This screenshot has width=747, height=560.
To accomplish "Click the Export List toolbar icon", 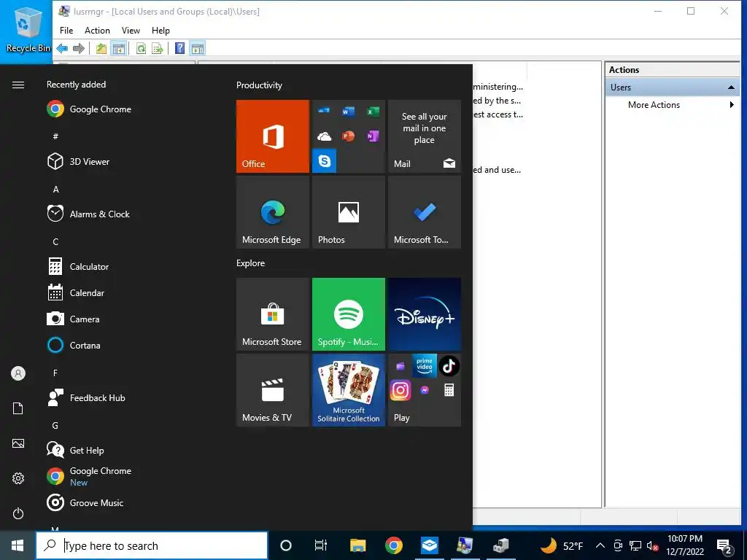I will click(x=158, y=48).
